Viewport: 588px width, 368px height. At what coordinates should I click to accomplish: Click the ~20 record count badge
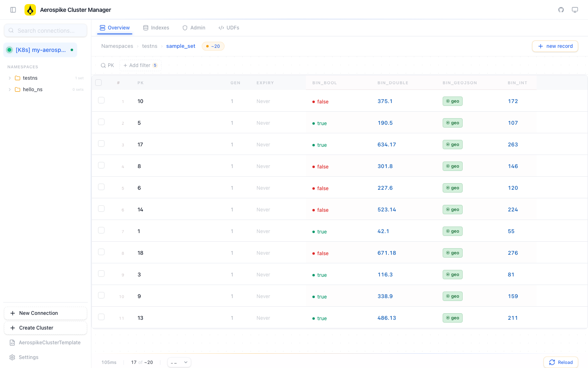tap(213, 46)
